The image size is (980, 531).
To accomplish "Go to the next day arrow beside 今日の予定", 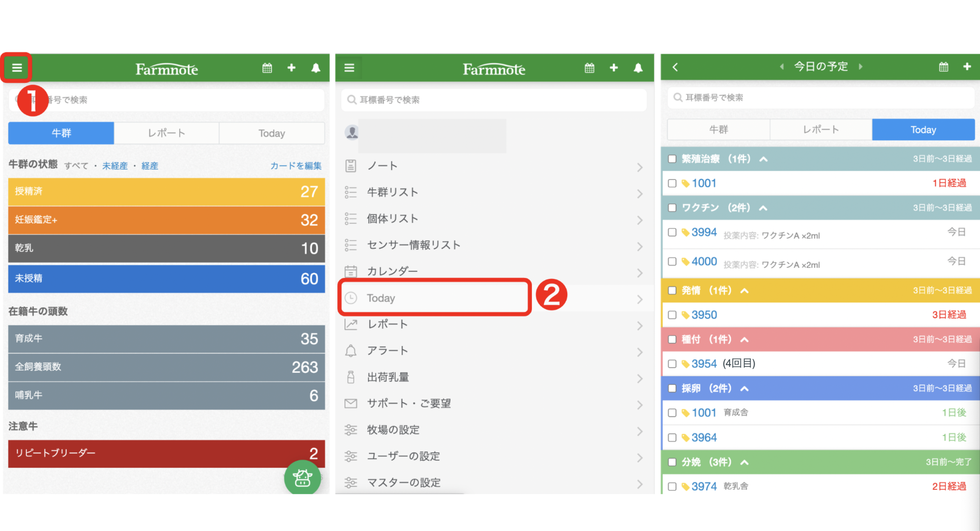I will (860, 66).
